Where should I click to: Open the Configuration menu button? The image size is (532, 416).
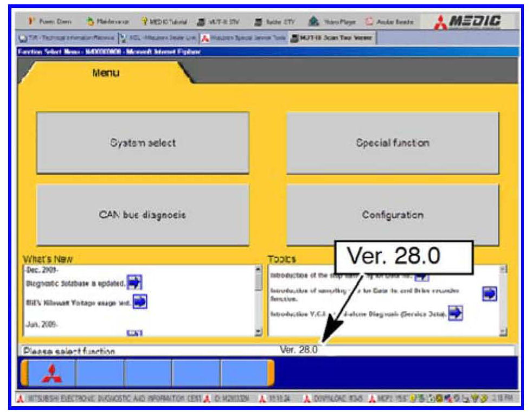tap(393, 215)
